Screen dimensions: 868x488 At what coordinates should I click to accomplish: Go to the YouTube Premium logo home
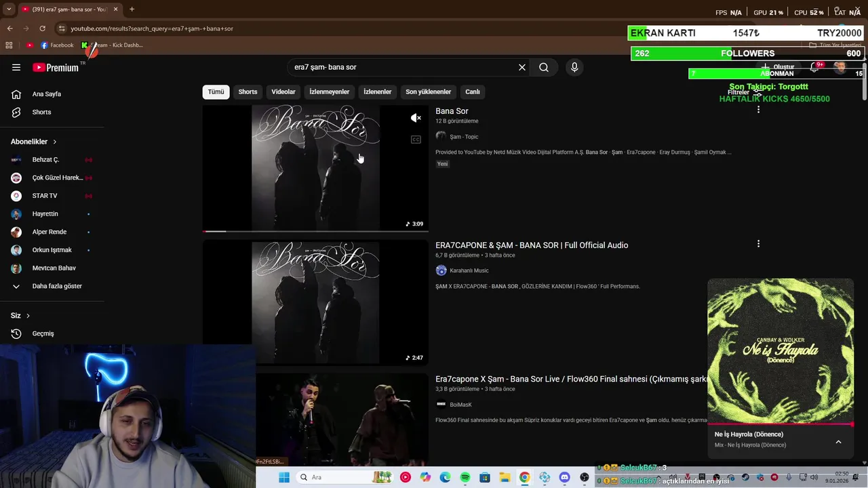click(56, 67)
